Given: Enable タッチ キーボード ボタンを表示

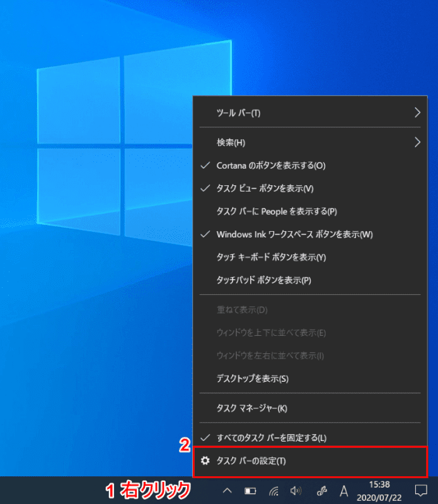Looking at the screenshot, I should (x=310, y=257).
